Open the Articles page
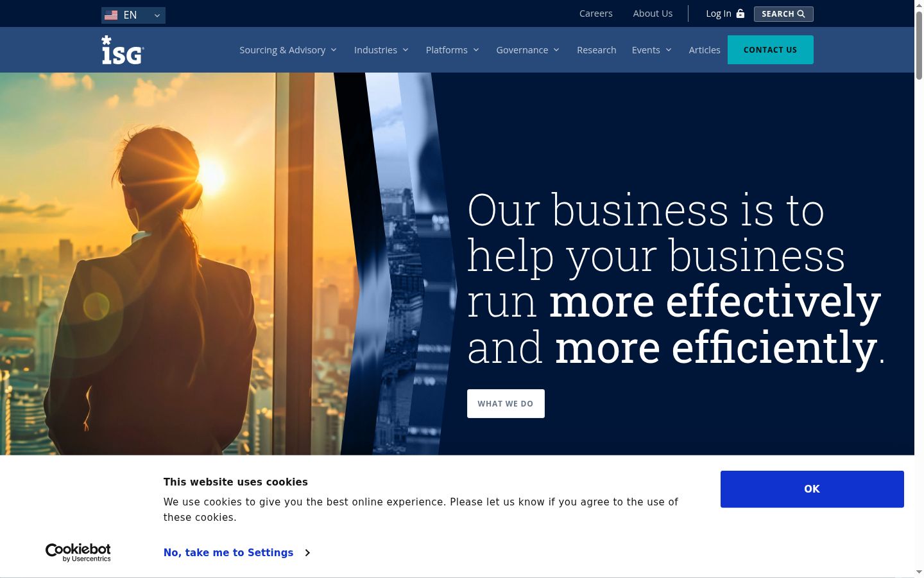 click(705, 50)
